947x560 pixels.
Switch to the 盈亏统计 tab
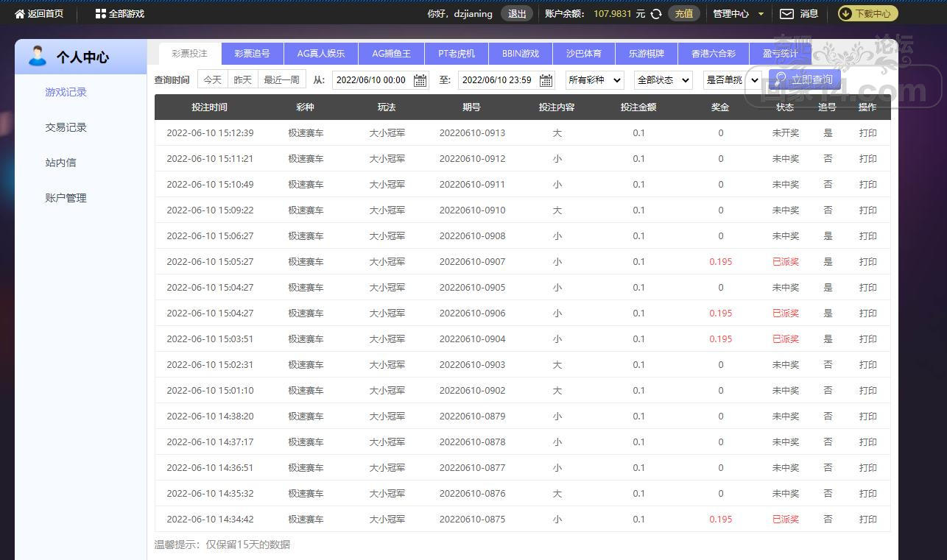point(781,54)
